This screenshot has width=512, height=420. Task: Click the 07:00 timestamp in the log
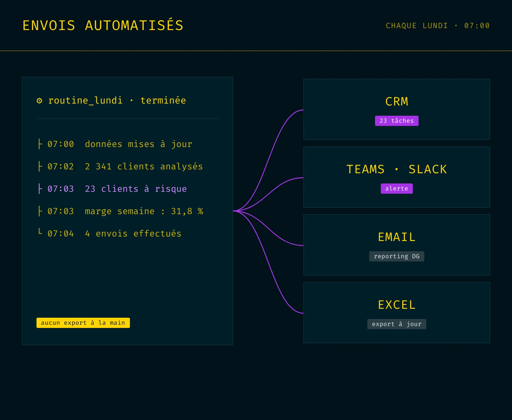pos(60,144)
